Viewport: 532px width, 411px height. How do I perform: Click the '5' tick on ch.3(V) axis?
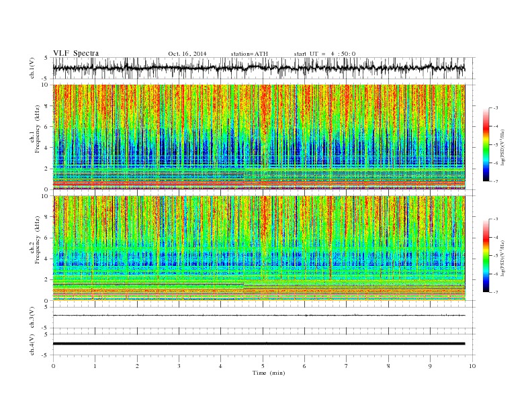click(x=46, y=307)
